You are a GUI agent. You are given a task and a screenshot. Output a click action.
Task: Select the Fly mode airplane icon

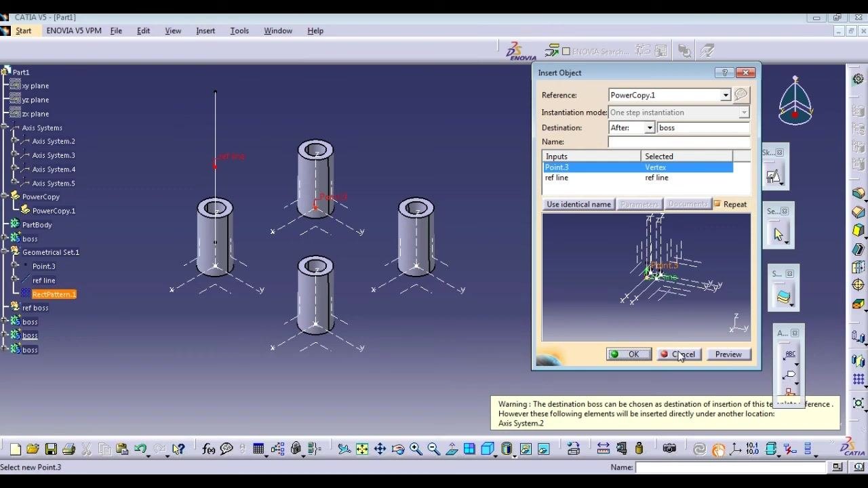[x=344, y=449]
